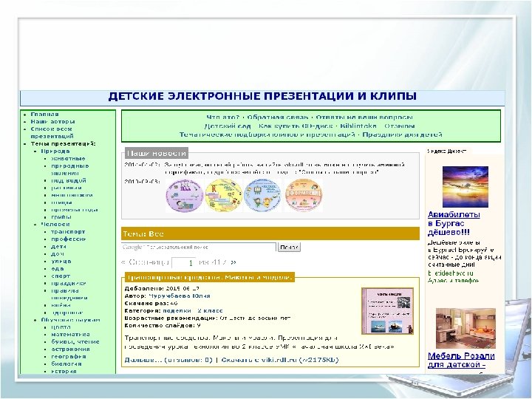Select насекомые subtopic
This screenshot has height=399, width=532.
click(x=72, y=195)
